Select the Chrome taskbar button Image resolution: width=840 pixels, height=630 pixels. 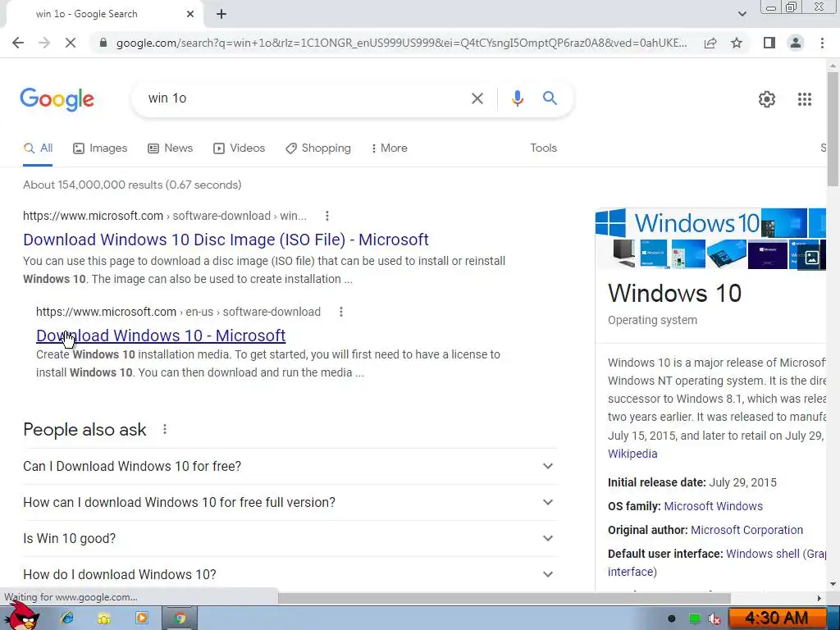(x=180, y=619)
